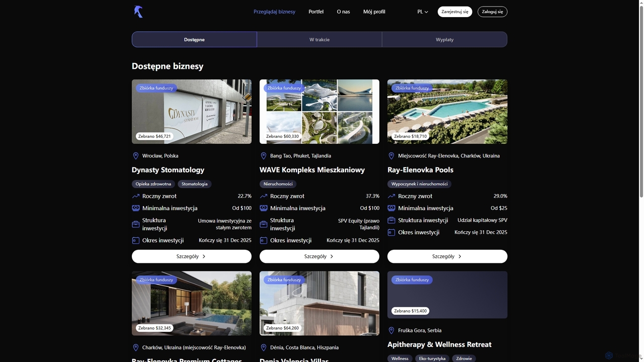Click Okres inwestycji calendar icon in Dynasty Stomatology card
Viewport: 644px width, 362px height.
click(x=135, y=240)
